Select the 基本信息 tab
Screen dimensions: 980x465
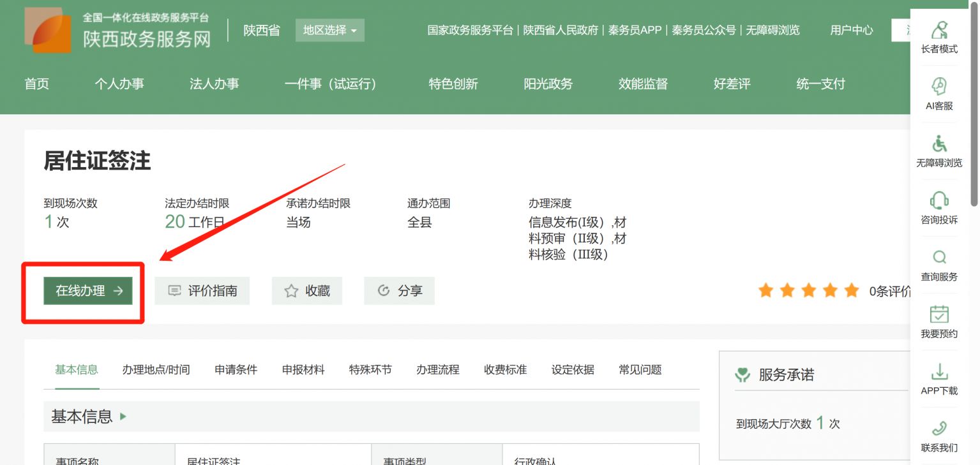77,369
